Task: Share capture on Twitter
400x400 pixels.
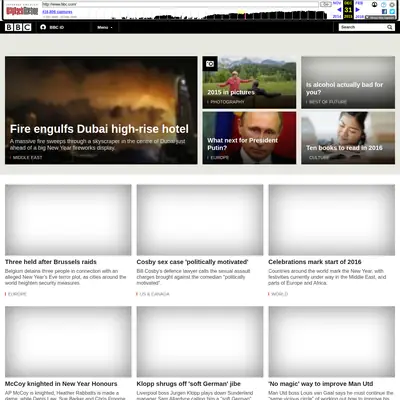Action: pos(392,11)
